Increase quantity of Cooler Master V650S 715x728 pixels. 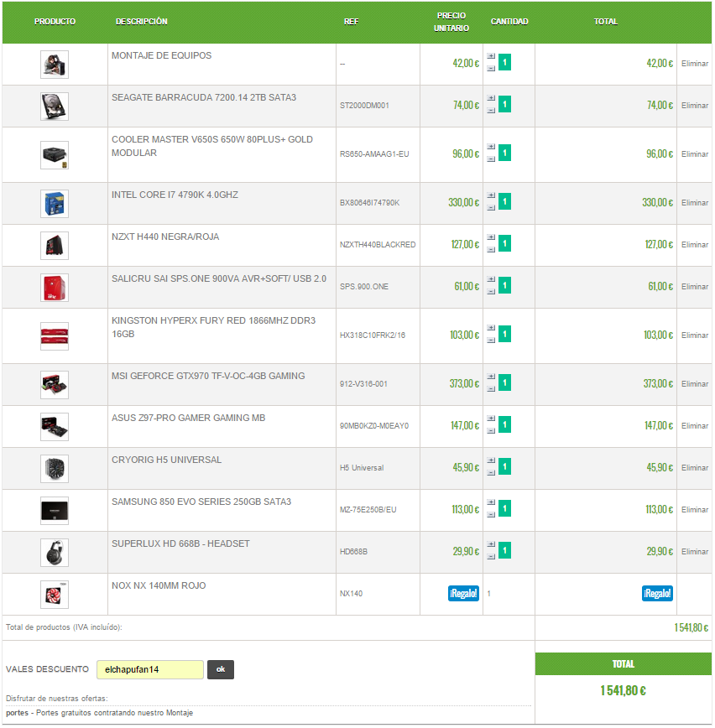491,147
